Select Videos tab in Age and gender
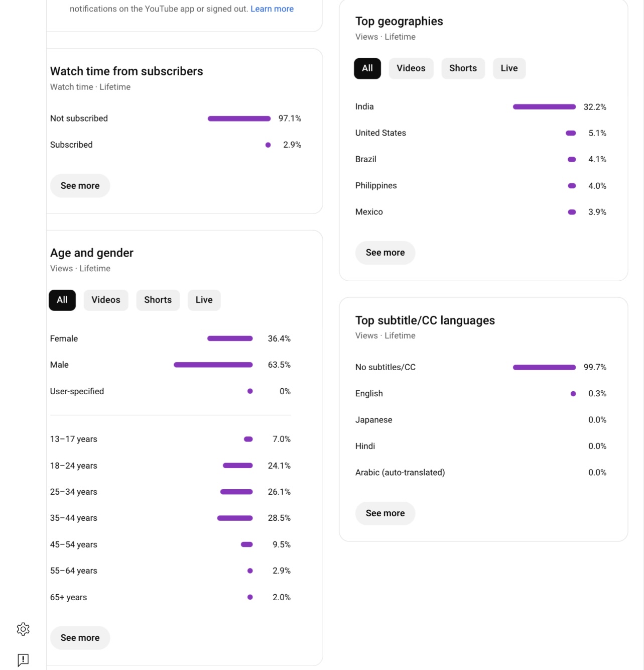644x670 pixels. point(106,300)
